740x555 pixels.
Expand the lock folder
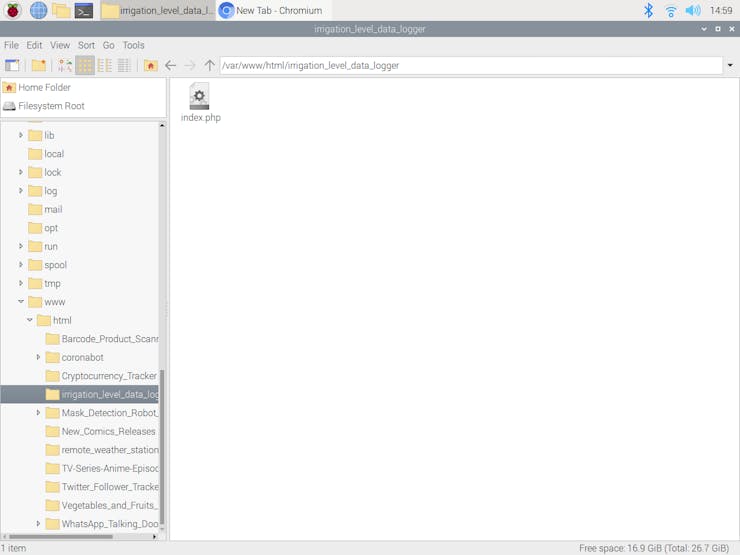21,172
